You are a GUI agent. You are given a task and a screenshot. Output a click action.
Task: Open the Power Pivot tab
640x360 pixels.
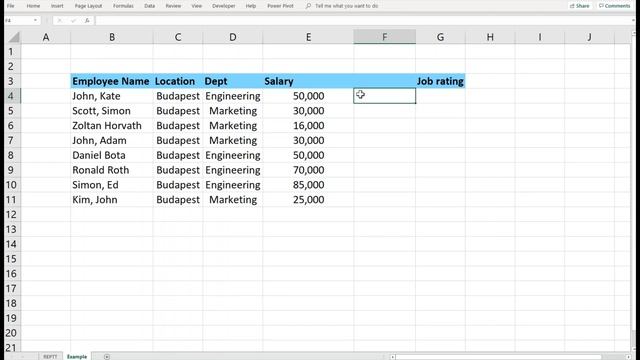click(280, 6)
